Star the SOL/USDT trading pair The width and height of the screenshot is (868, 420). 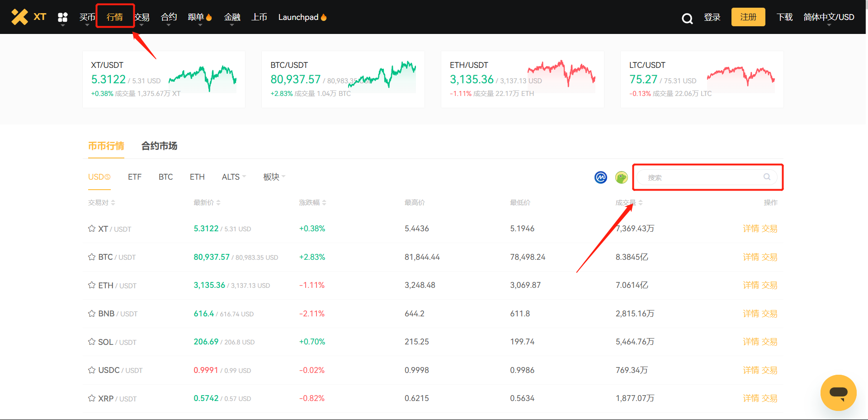pos(92,342)
